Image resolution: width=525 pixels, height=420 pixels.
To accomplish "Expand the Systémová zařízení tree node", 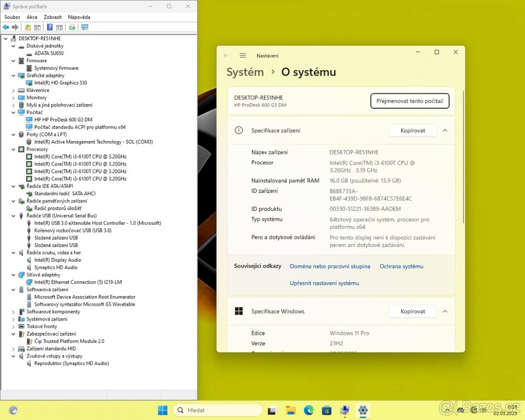I will (x=14, y=319).
